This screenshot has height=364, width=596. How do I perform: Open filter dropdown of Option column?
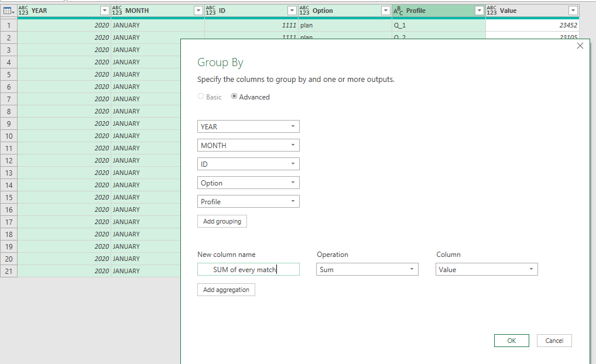point(385,11)
